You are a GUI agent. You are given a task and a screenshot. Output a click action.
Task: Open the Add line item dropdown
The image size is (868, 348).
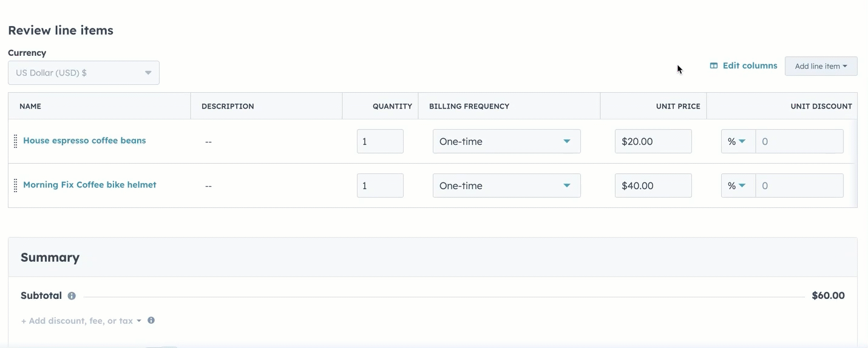pyautogui.click(x=821, y=66)
